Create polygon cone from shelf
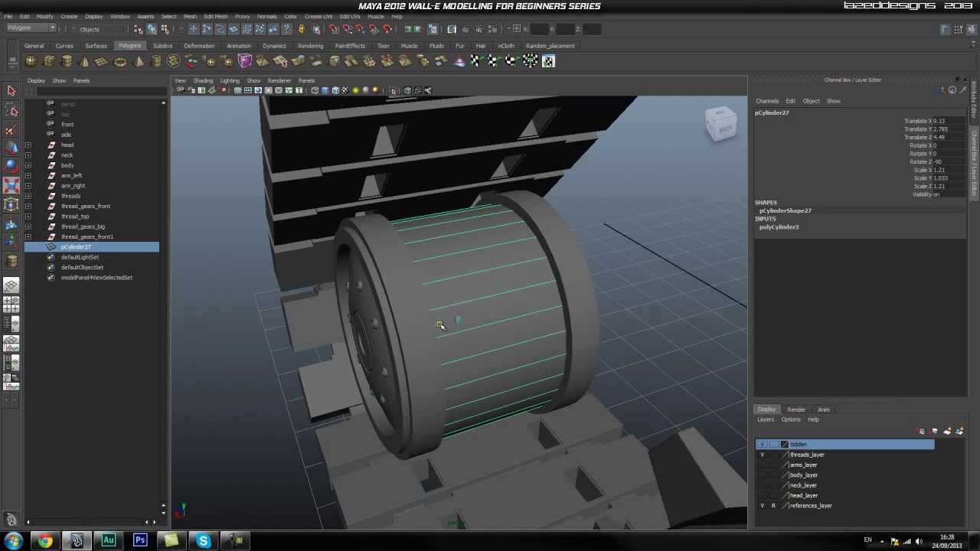Screen dimensions: 980x551 click(84, 61)
